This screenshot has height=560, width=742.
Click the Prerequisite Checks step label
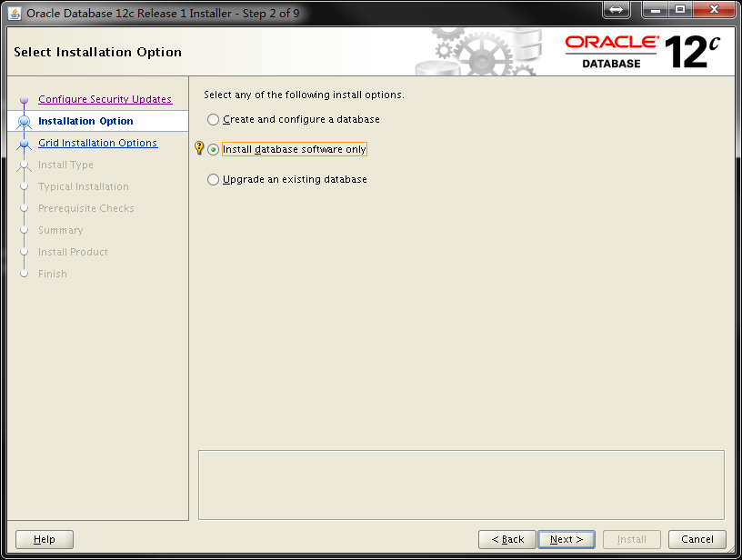[x=86, y=208]
